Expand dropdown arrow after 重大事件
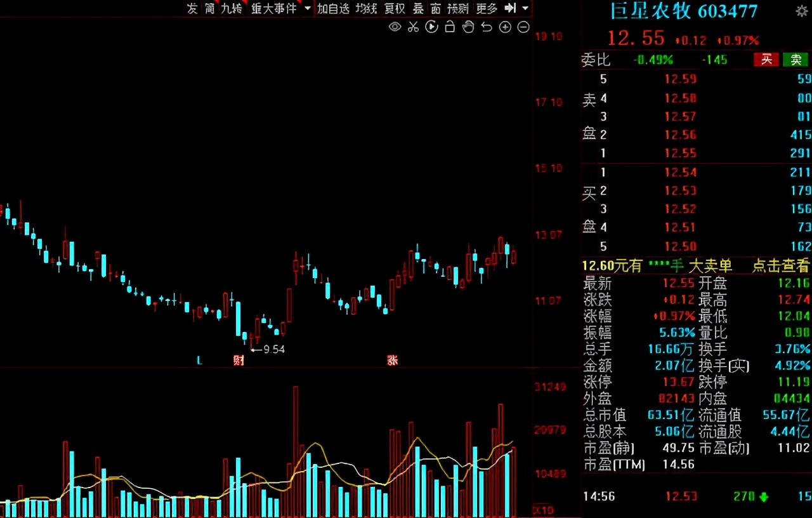The image size is (812, 518). tap(308, 8)
